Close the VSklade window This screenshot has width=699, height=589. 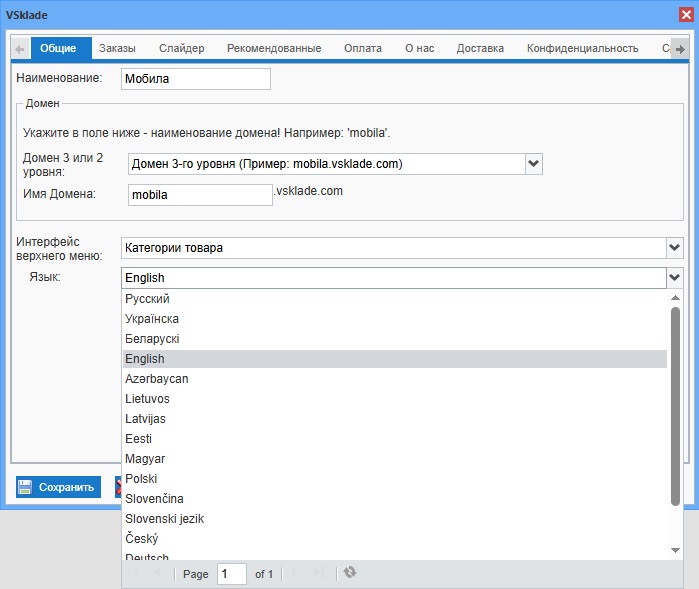pyautogui.click(x=685, y=14)
